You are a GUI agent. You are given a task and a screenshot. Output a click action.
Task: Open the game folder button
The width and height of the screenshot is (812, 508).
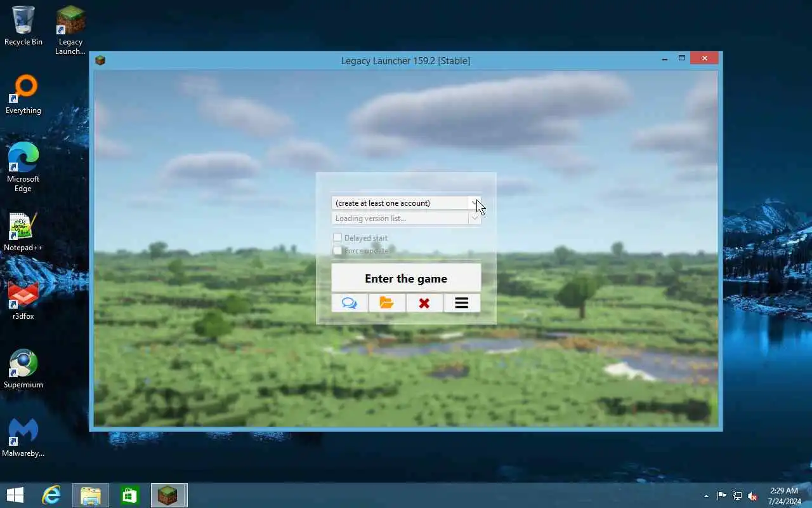(x=387, y=303)
